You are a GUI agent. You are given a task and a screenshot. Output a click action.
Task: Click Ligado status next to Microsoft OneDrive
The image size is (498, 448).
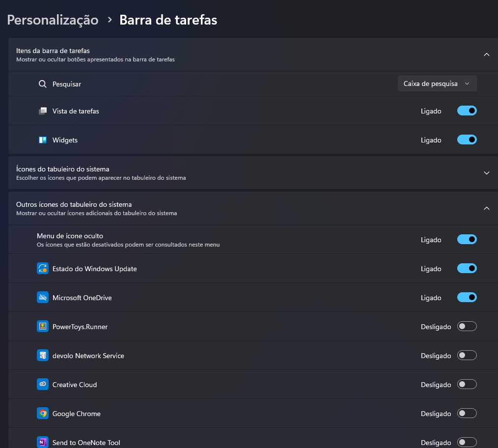[431, 298]
